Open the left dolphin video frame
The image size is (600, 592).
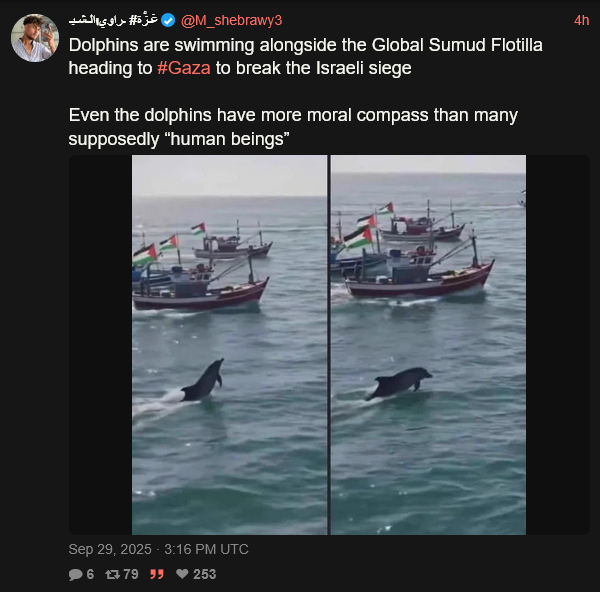[x=229, y=345]
